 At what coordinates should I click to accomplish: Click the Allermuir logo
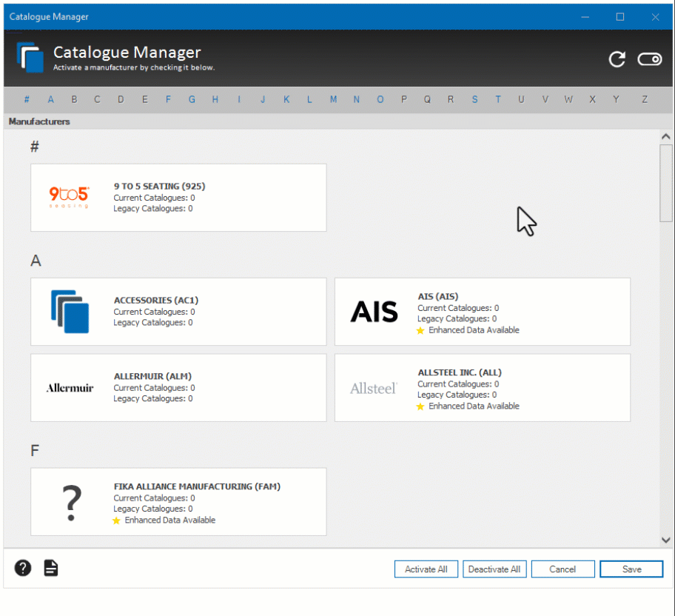click(70, 388)
